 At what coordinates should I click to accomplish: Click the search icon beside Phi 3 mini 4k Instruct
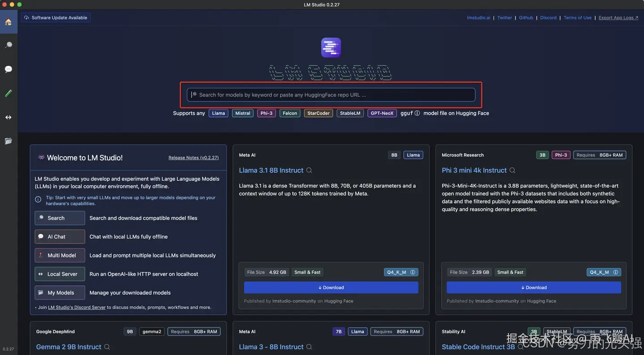513,170
